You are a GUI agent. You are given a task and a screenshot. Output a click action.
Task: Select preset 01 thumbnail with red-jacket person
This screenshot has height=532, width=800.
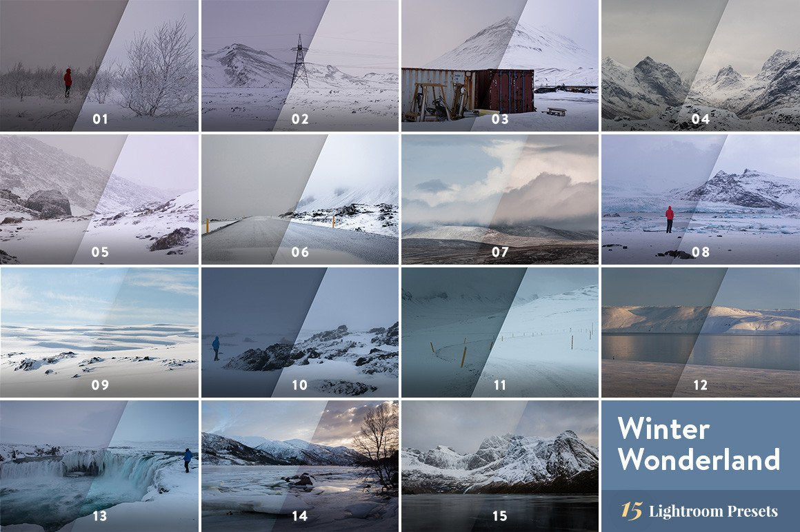(x=99, y=65)
